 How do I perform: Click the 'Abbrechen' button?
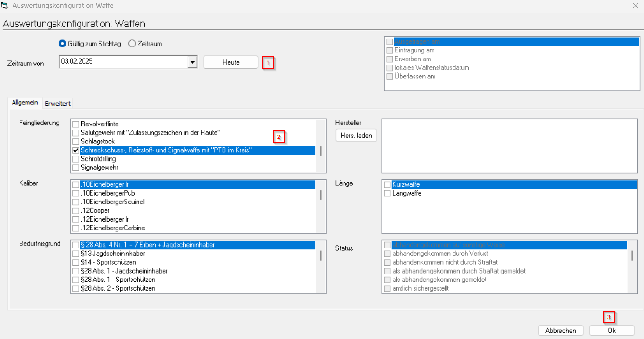(560, 331)
